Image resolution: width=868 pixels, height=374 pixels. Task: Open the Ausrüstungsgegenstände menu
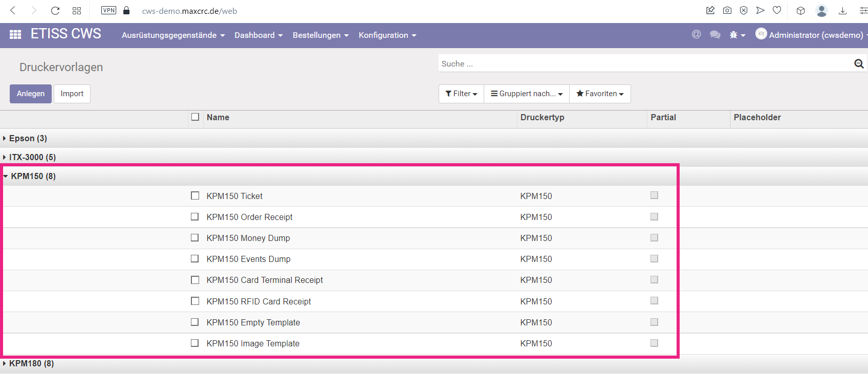[x=173, y=35]
